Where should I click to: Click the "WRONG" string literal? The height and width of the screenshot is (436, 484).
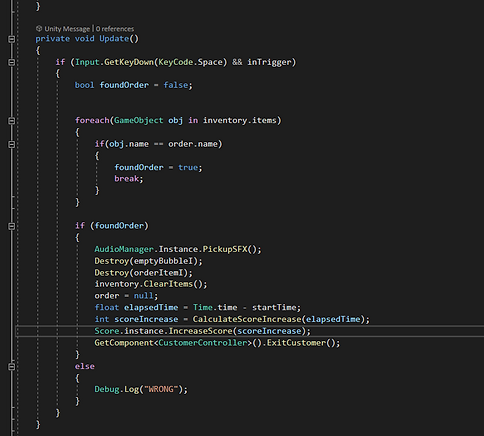[x=161, y=389]
